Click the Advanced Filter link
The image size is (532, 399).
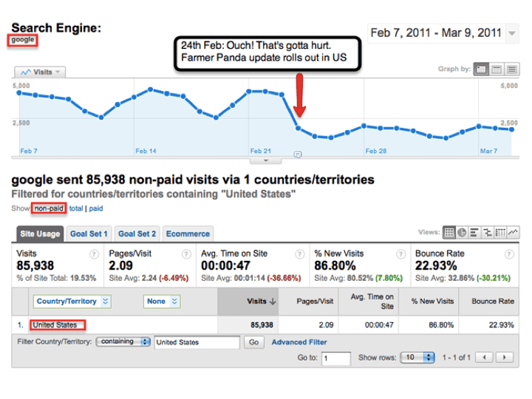point(299,342)
